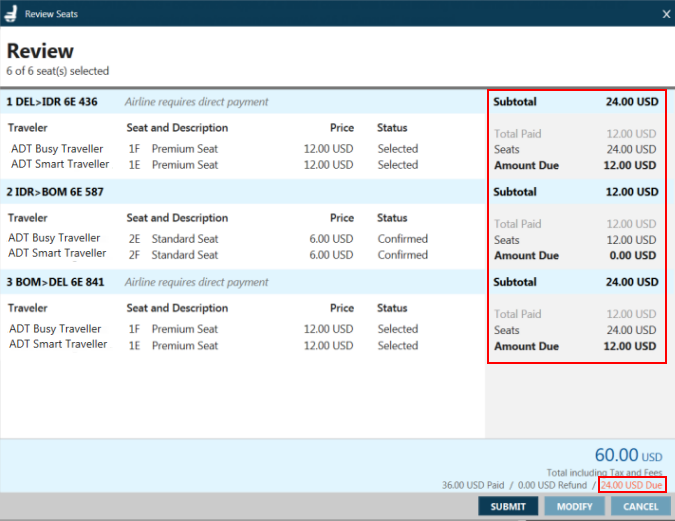Submit the seat selections
This screenshot has height=521, width=675.
point(507,506)
